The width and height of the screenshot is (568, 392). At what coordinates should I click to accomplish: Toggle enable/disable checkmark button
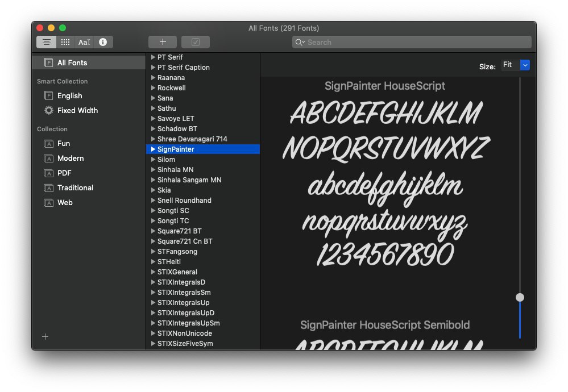(x=196, y=42)
